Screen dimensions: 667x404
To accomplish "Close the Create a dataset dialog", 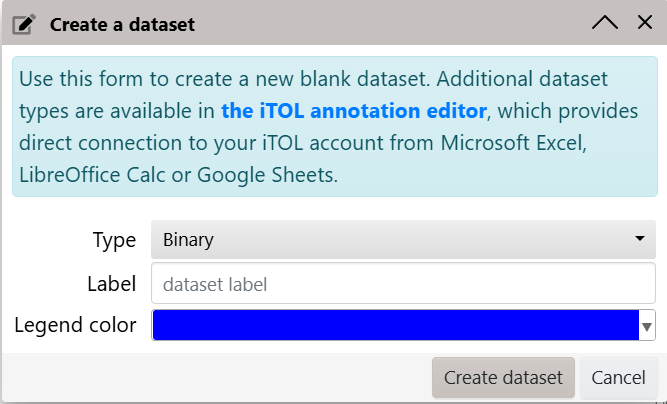I will (x=645, y=22).
